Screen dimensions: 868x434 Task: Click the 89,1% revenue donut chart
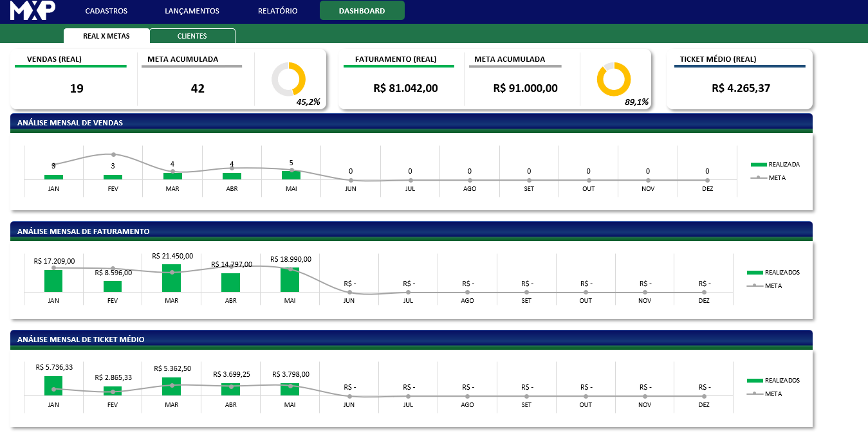[x=613, y=79]
